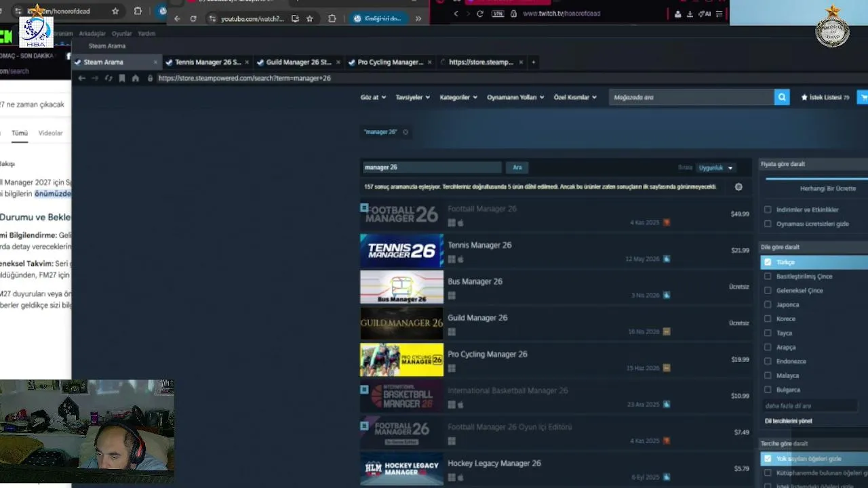
Task: Click the Ara search button
Action: [517, 167]
